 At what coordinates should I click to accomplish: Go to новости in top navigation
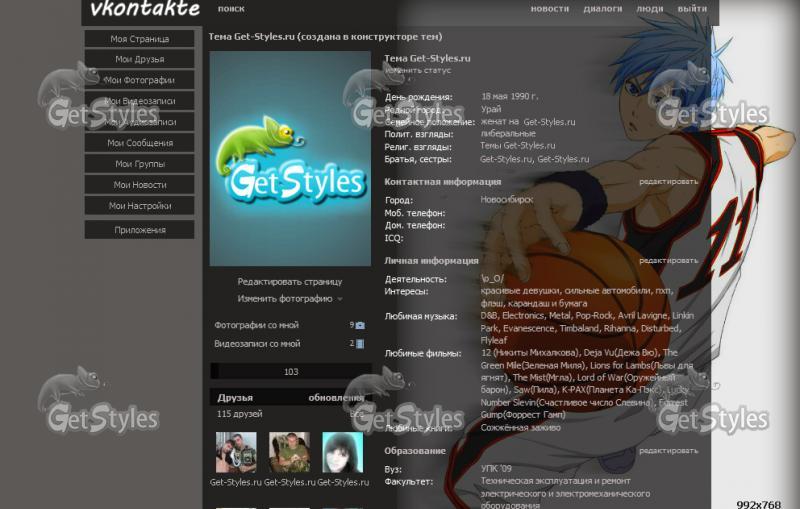(x=549, y=9)
